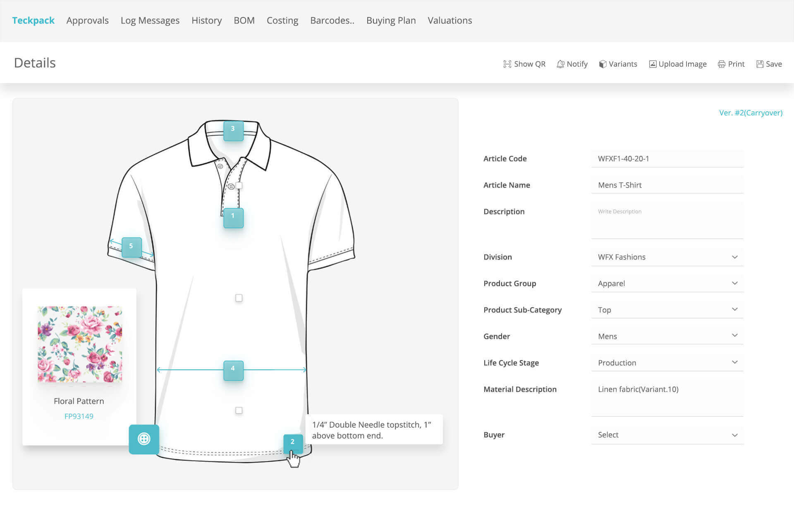
Task: Tick the checkbox near shirt hem
Action: point(239,410)
